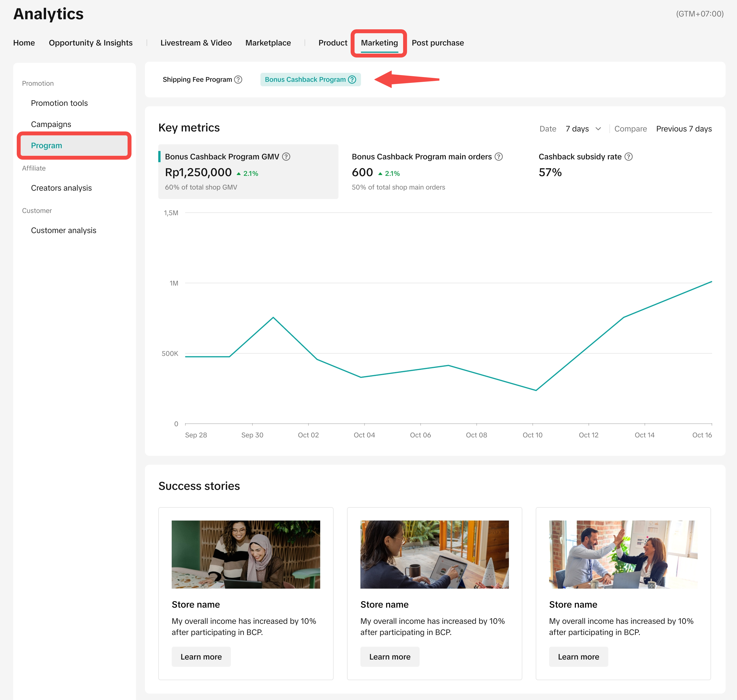Viewport: 737px width, 700px height.
Task: Go to Post purchase tab
Action: 437,43
